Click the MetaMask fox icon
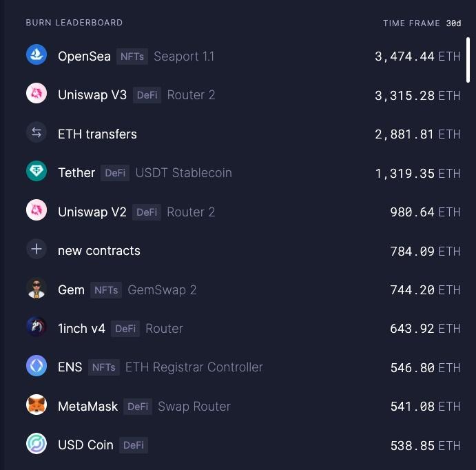476x470 pixels. coord(37,405)
